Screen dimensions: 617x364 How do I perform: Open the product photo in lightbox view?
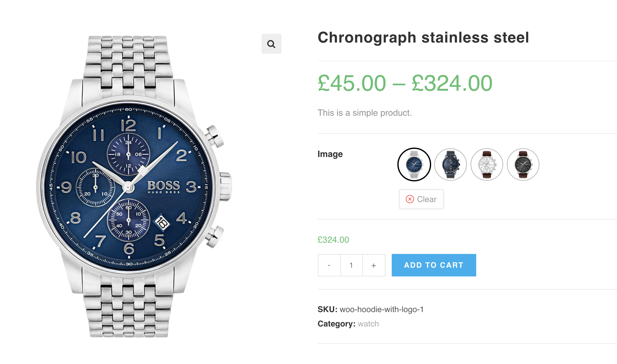pos(271,44)
